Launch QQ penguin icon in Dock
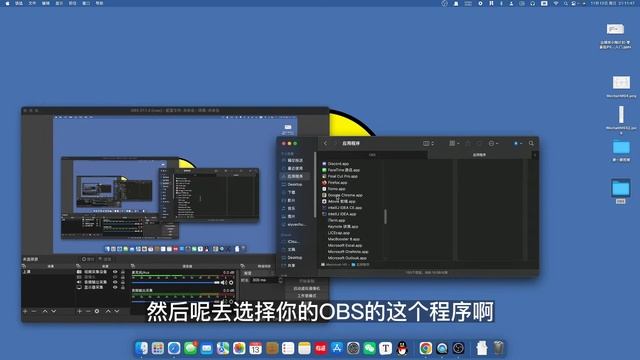Viewport: 640px width, 360px height. (x=402, y=348)
